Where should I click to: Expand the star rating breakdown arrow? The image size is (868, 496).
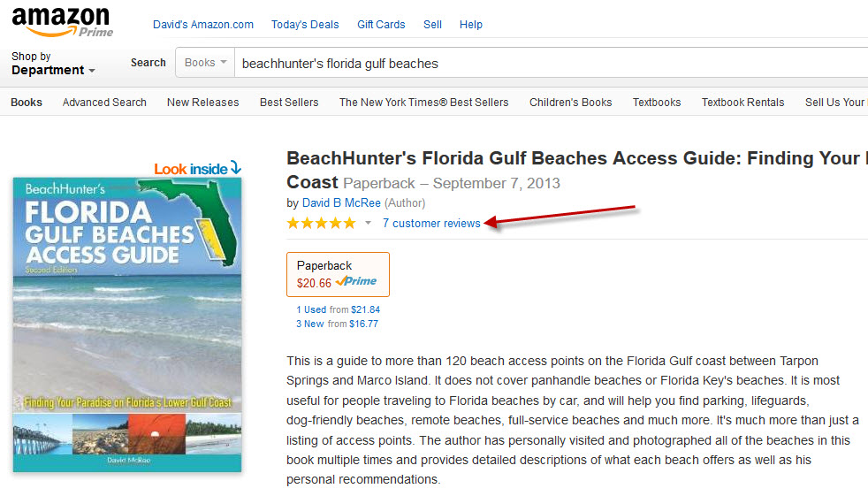pyautogui.click(x=368, y=224)
